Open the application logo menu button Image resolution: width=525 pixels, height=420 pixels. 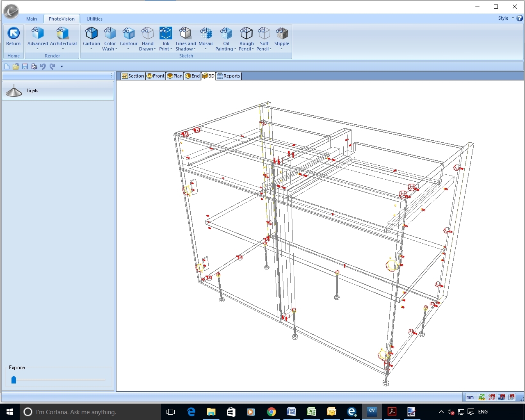point(11,11)
